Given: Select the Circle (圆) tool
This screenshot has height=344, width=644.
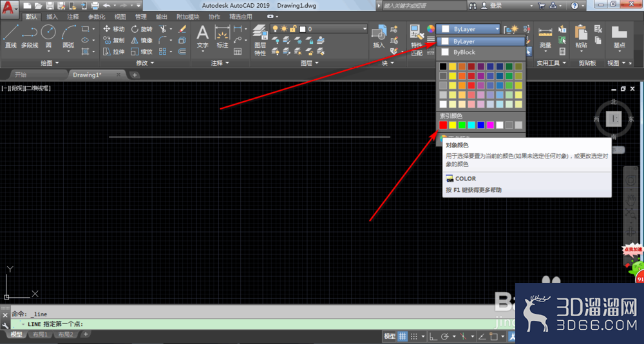Looking at the screenshot, I should point(48,36).
